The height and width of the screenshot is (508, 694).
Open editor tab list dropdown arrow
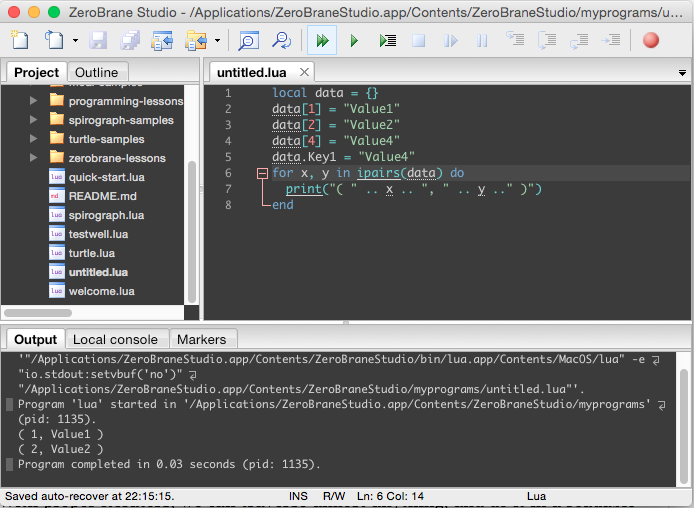click(682, 73)
